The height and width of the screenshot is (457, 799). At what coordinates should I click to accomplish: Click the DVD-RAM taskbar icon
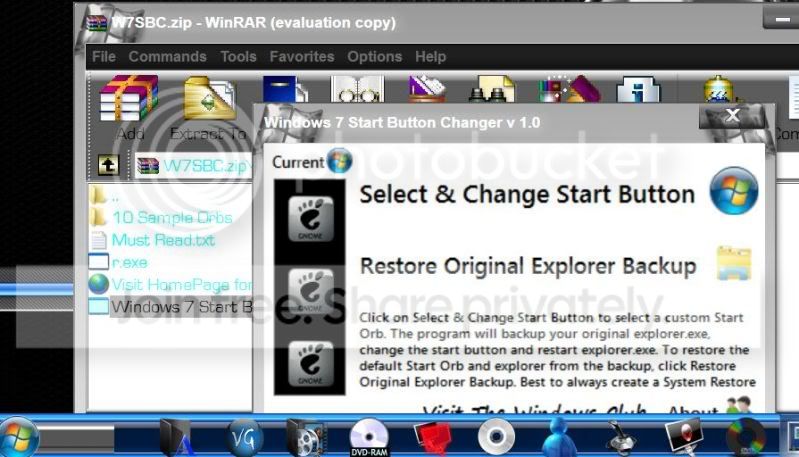coord(368,437)
